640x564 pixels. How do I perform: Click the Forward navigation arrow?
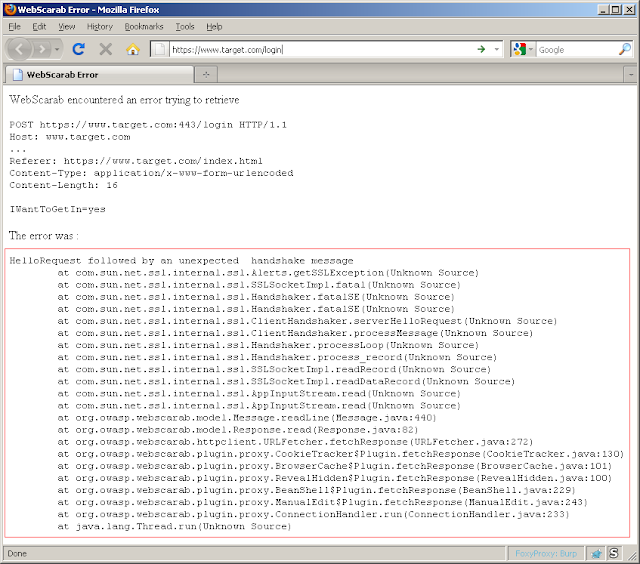click(42, 49)
